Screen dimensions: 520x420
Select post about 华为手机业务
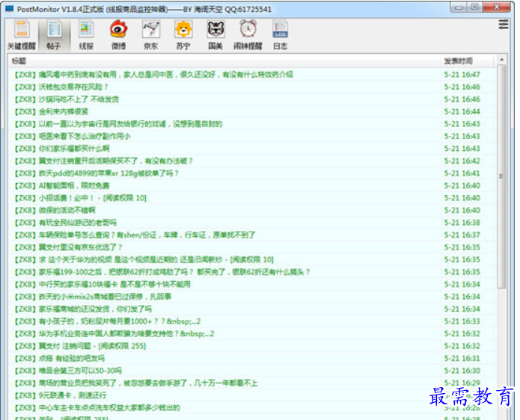[114, 333]
